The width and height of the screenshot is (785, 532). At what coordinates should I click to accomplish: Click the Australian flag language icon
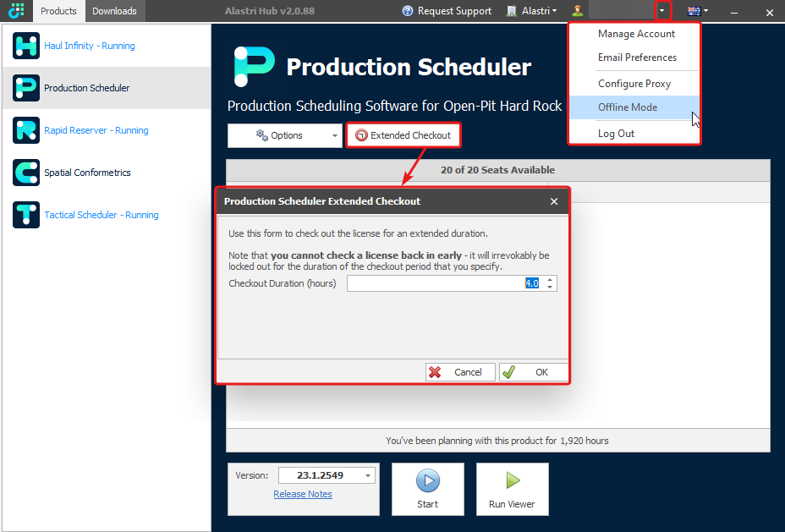click(694, 11)
